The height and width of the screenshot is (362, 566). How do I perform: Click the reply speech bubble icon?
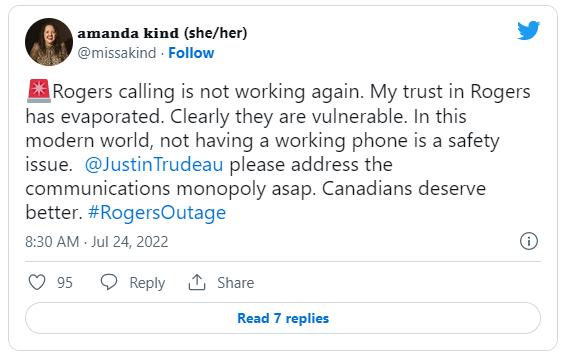pyautogui.click(x=109, y=282)
